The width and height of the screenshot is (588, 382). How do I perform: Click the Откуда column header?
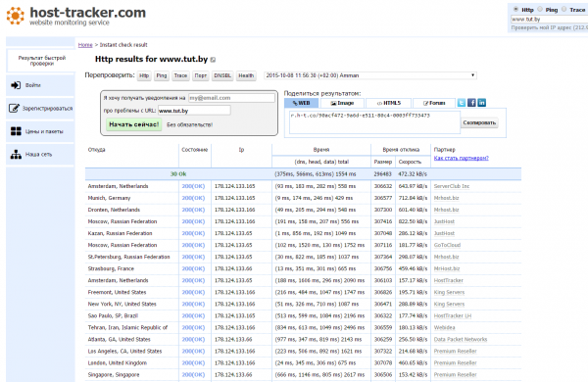96,150
